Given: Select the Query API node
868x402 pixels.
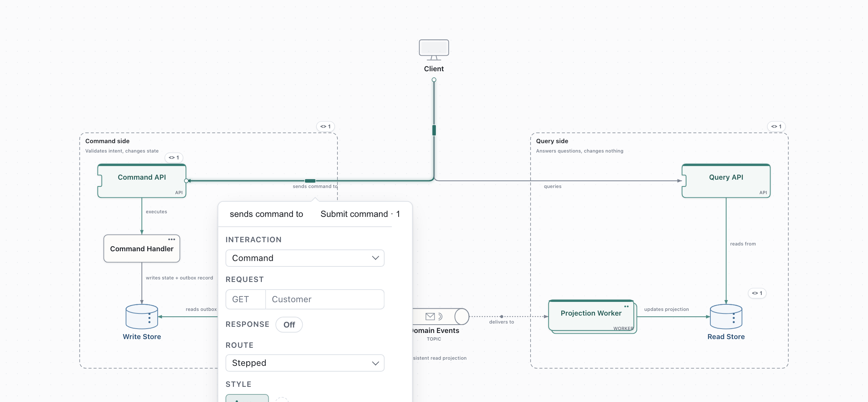Looking at the screenshot, I should [726, 181].
